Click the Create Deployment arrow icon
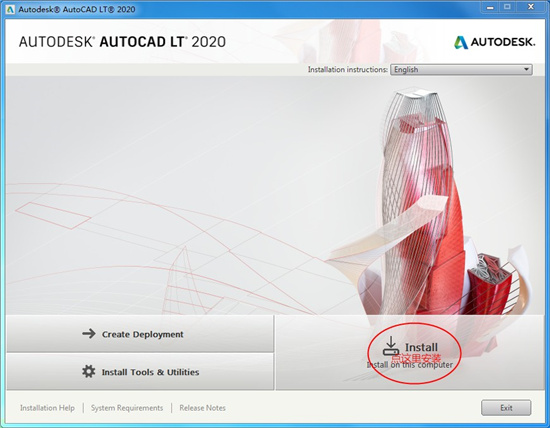This screenshot has height=428, width=550. (89, 334)
